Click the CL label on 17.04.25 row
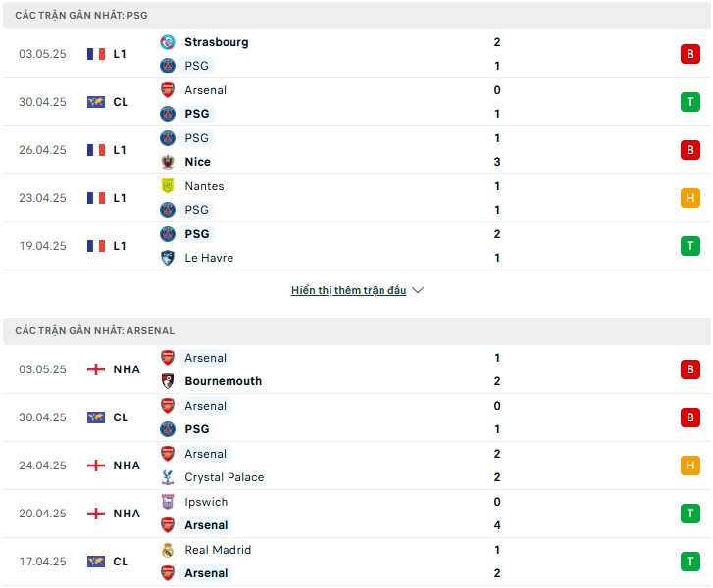 (x=121, y=562)
